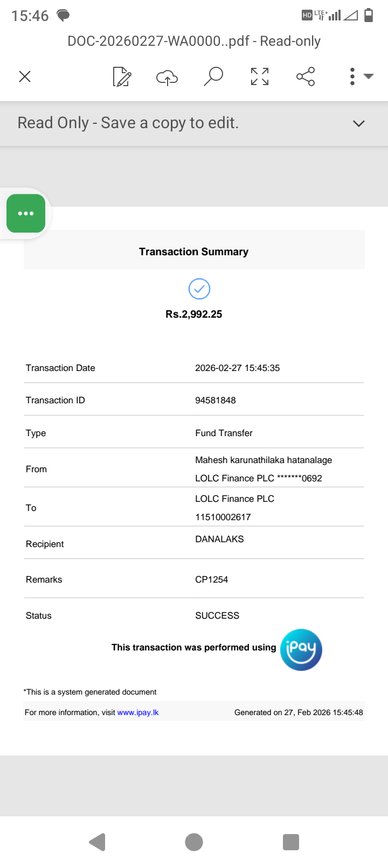Tap the Transaction ID value 94581848
This screenshot has width=388, height=868.
(216, 400)
